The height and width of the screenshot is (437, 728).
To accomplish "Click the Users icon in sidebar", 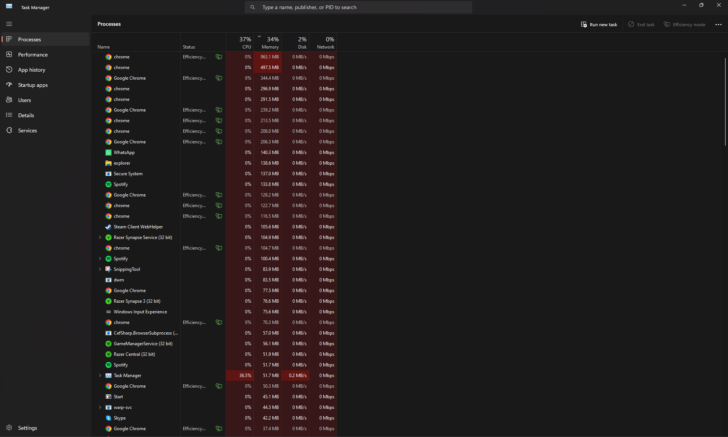I will (9, 100).
